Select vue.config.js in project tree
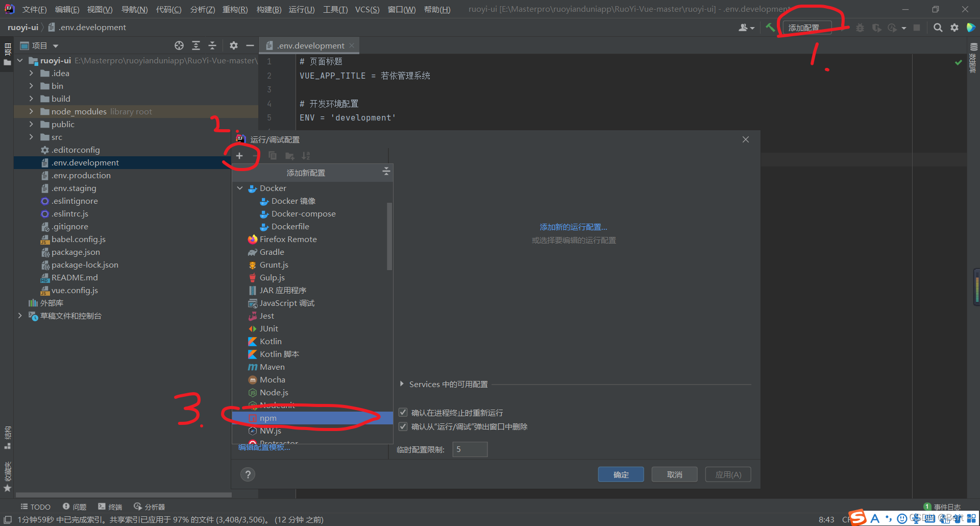 pos(75,290)
